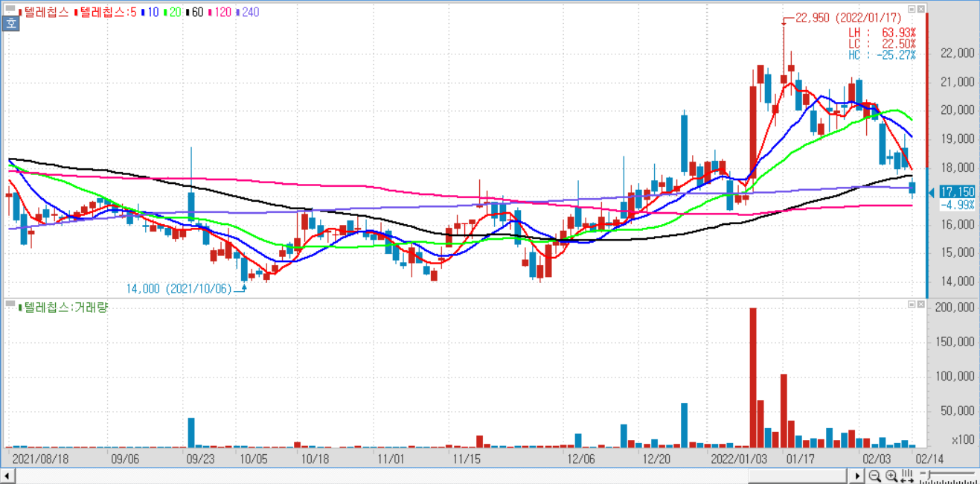Click the zoom in magnifier icon
This screenshot has width=980, height=484.
click(x=891, y=475)
